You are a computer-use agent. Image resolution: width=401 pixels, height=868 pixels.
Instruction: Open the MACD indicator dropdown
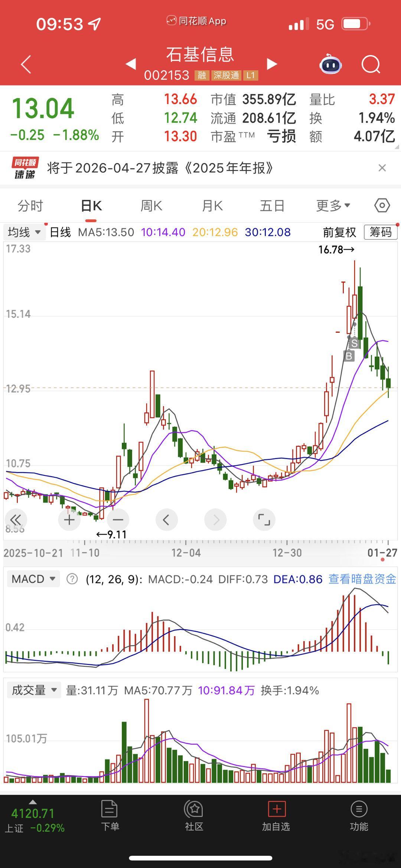click(x=33, y=579)
